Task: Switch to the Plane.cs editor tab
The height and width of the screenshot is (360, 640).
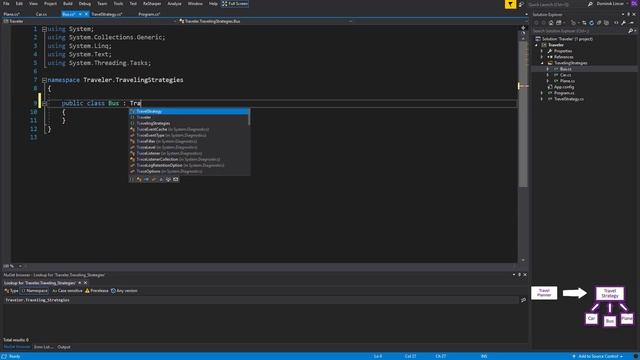Action: click(x=11, y=14)
